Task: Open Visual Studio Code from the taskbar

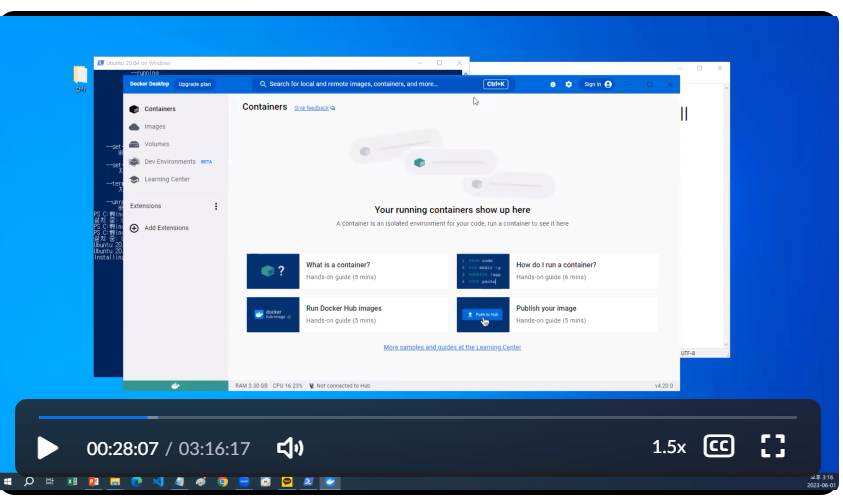Action: [x=158, y=483]
